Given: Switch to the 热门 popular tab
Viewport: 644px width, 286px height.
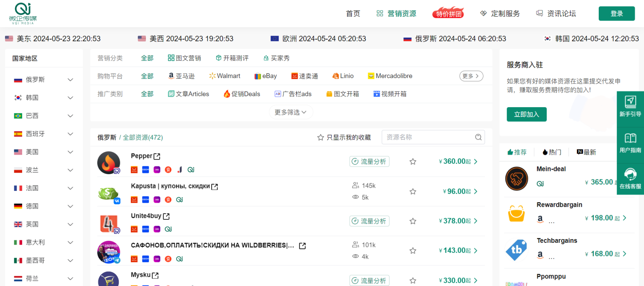Looking at the screenshot, I should 552,152.
